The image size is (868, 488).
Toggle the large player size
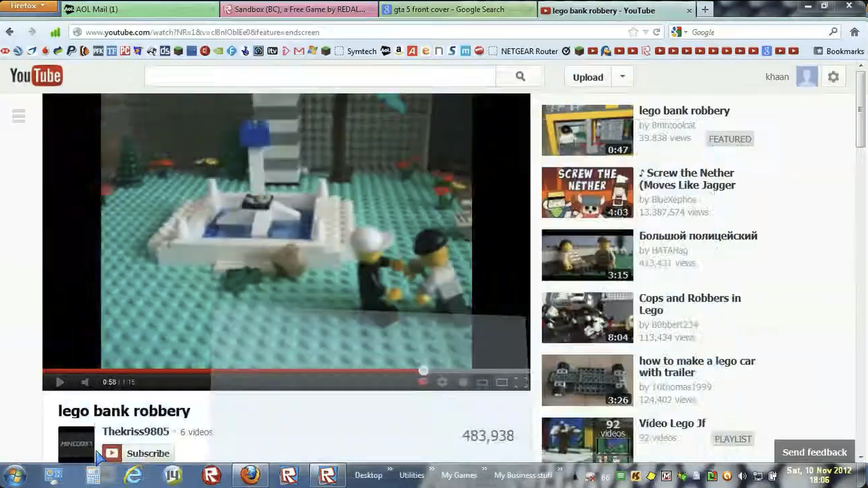(x=501, y=382)
